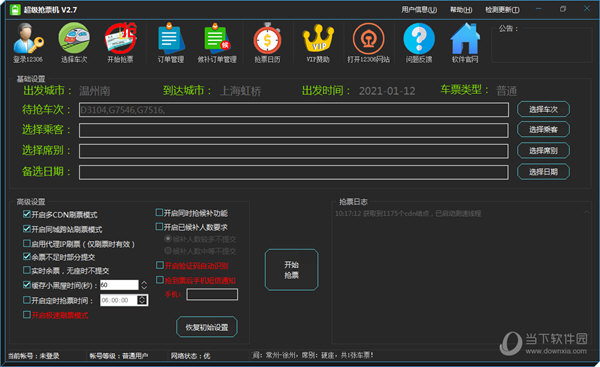Viewport: 600px width, 367px height.
Task: Select 候补人数中等不提交 radio option
Action: click(168, 251)
